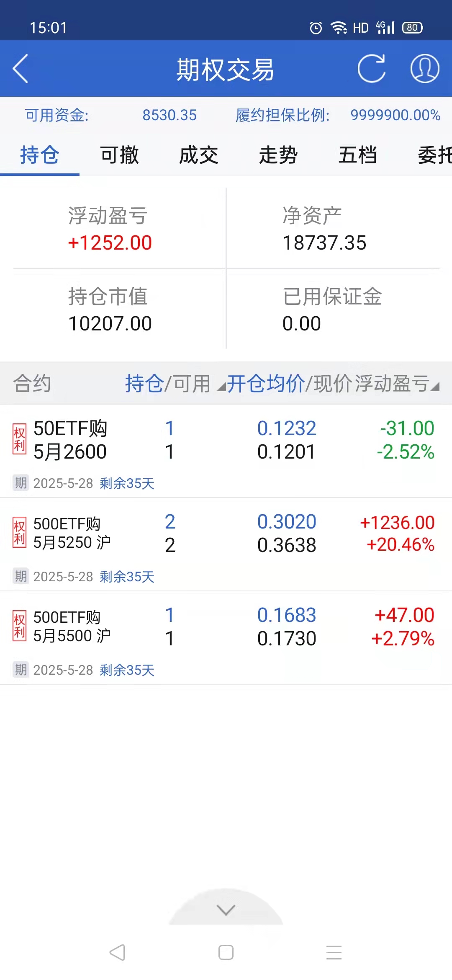Tap the 权利 badge on 500ETF购 5月5500
Screen dimensions: 452x980
[19, 626]
